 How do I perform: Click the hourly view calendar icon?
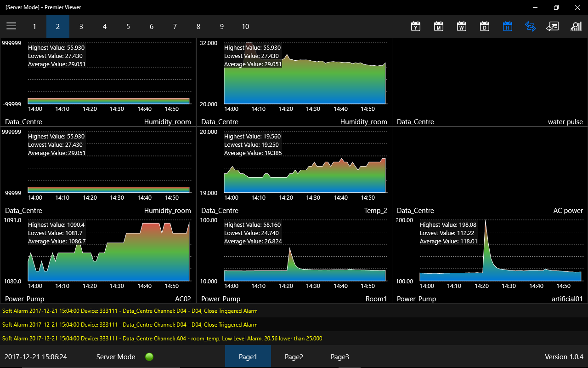[508, 26]
